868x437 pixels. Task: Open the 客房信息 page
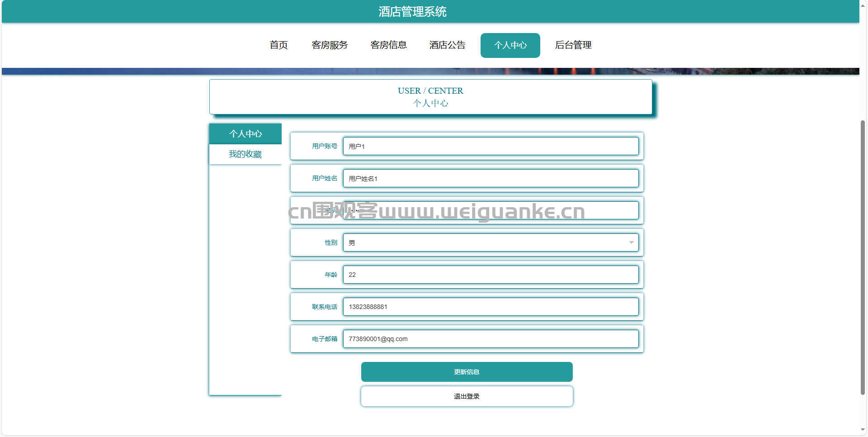click(388, 45)
